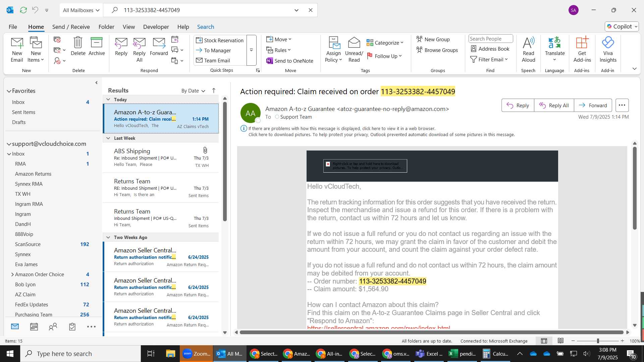Reverse sort order arrow in Results
This screenshot has width=644, height=362.
pyautogui.click(x=214, y=90)
